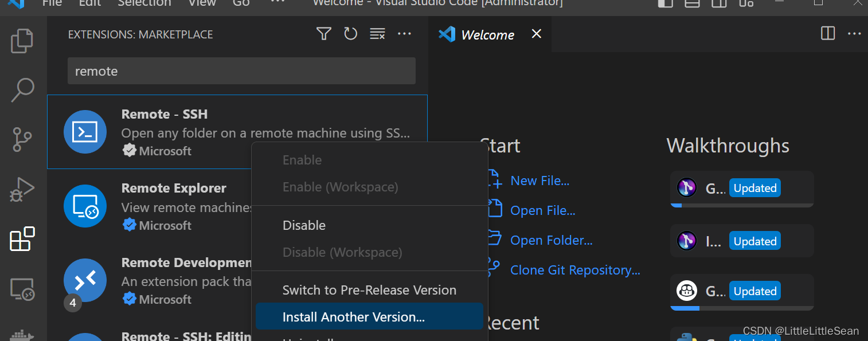Viewport: 868px width, 341px height.
Task: Clear the extension search results
Action: tap(377, 34)
